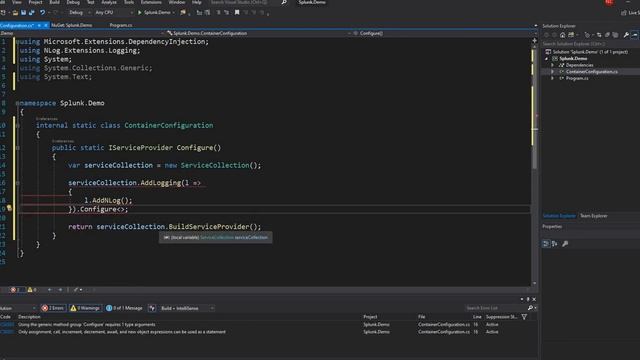Open the Analyze menu
The height and width of the screenshot is (360, 640).
click(x=109, y=2)
